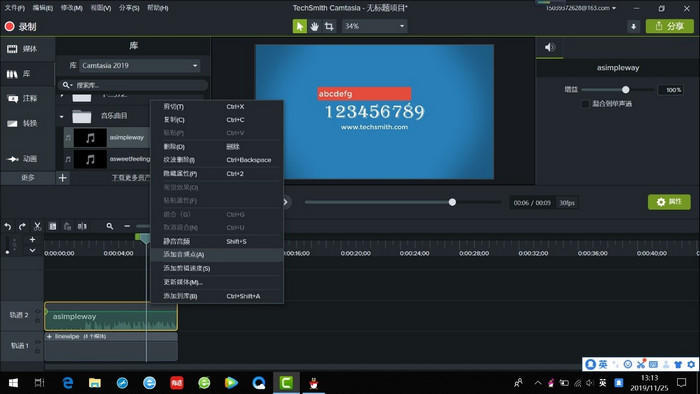Screen dimensions: 700x394
Task: Open Windows Start menu
Action: (13, 382)
